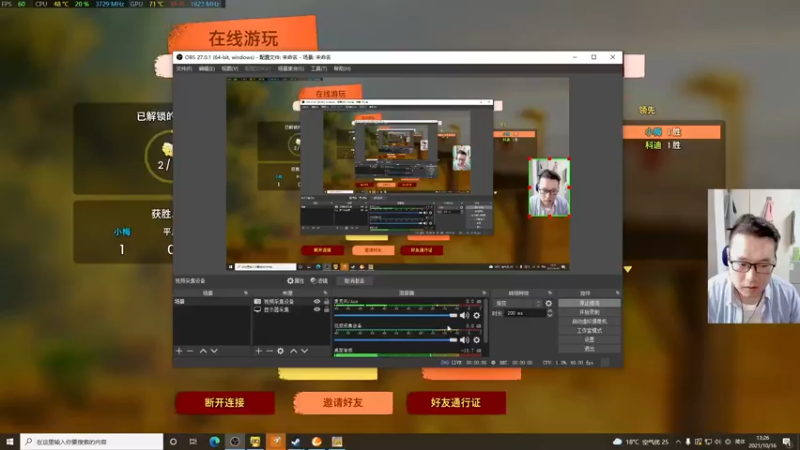Open settings gear for the second mixer channel
The image size is (800, 450).
click(477, 340)
